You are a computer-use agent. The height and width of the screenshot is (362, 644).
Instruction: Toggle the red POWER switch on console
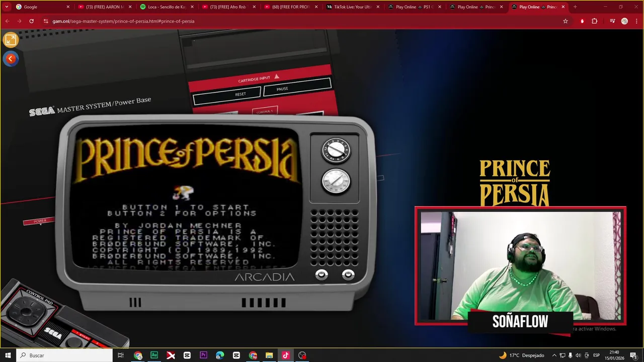40,221
